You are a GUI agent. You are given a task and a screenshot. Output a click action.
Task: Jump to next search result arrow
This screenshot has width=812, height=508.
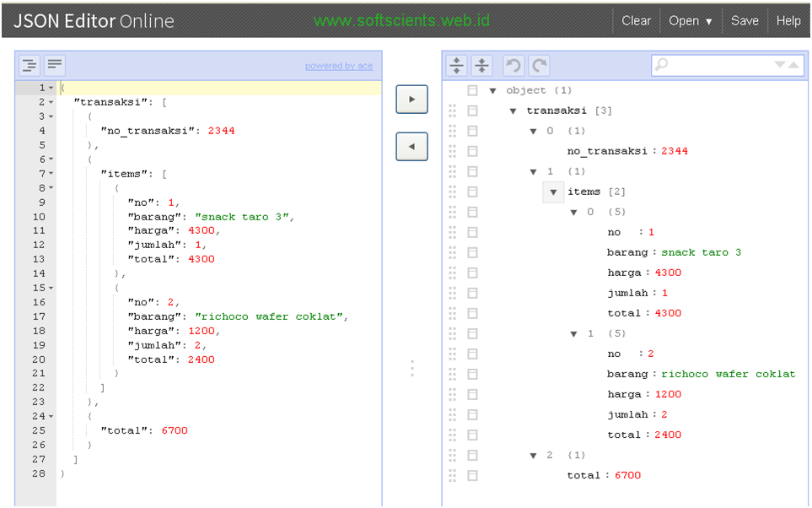click(780, 65)
